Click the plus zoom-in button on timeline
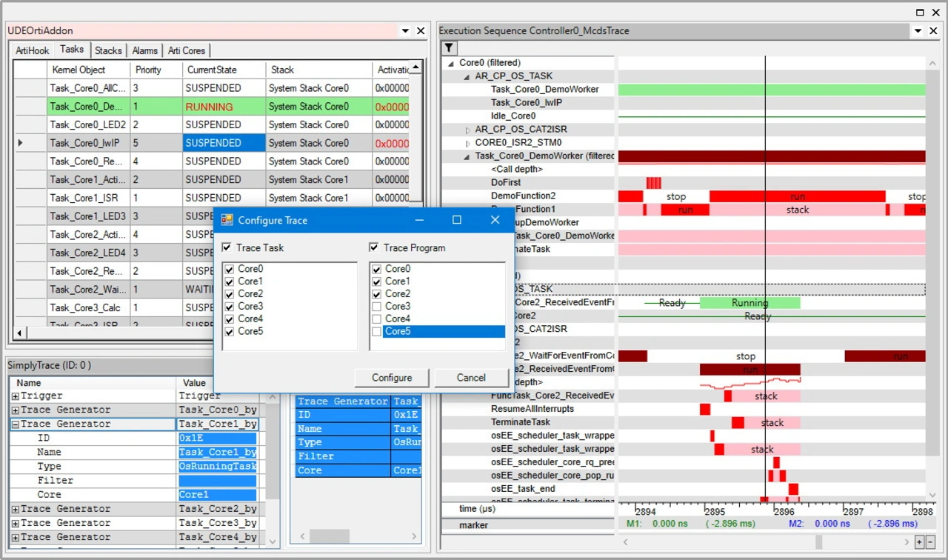 (x=919, y=541)
